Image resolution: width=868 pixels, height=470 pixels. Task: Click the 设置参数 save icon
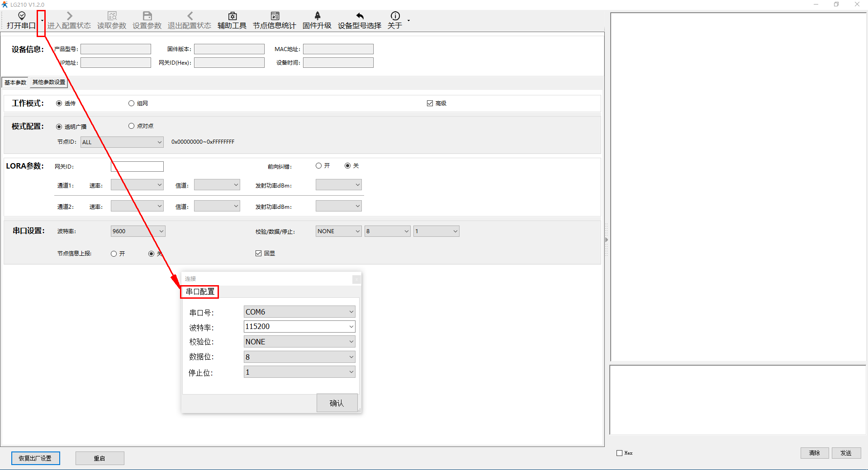pyautogui.click(x=147, y=16)
